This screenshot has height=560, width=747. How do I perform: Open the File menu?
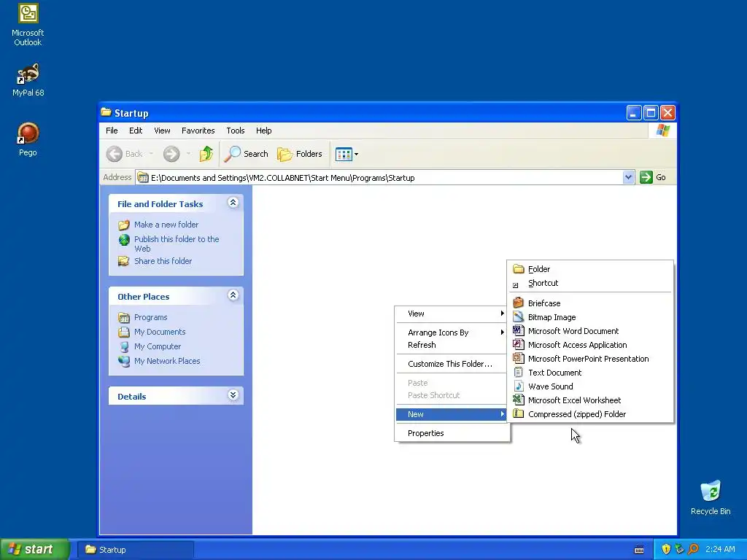[x=112, y=131]
